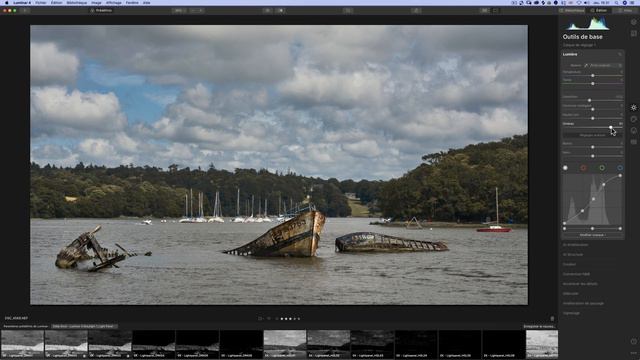Image resolution: width=640 pixels, height=360 pixels.
Task: Open the macOS Apple menu
Action: point(7,2)
